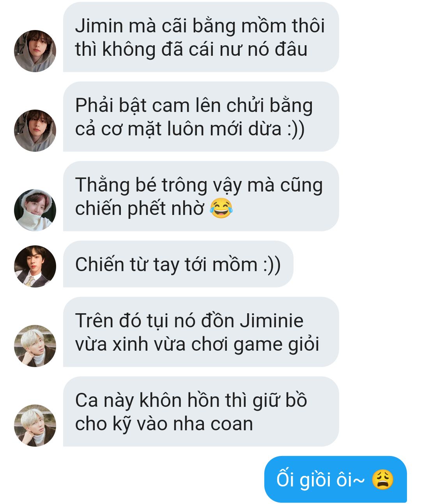This screenshot has height=504, width=421.
Task: Tap avatar beside "Chiến từ tay tới mồm"
Action: pyautogui.click(x=35, y=266)
